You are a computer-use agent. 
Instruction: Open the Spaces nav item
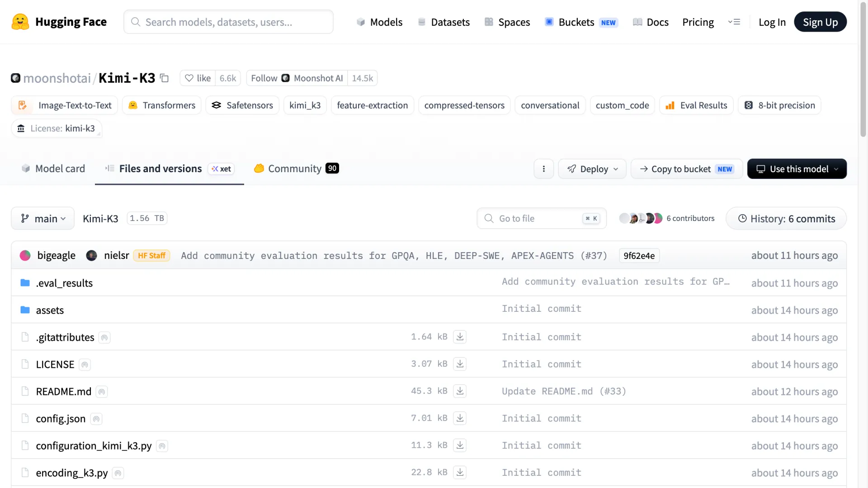tap(507, 22)
